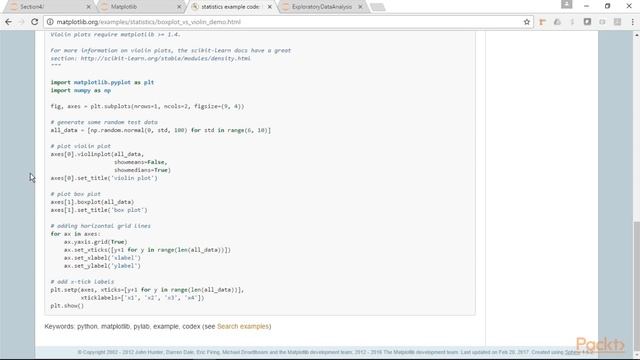Screen dimensions: 640x360
Task: Click the '# plot violin plot' comment
Action: tap(80, 146)
